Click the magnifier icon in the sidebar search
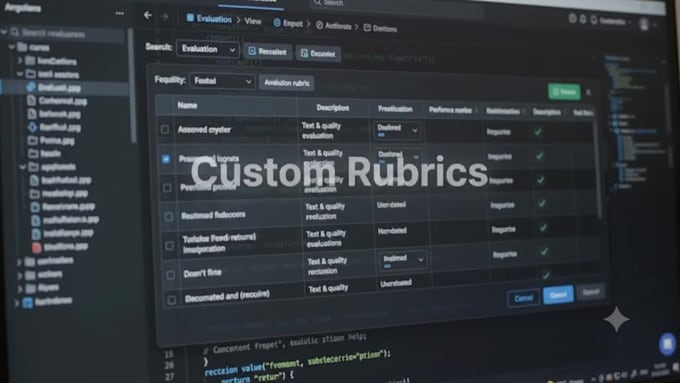Viewport: 680px width, 383px height. [15, 33]
